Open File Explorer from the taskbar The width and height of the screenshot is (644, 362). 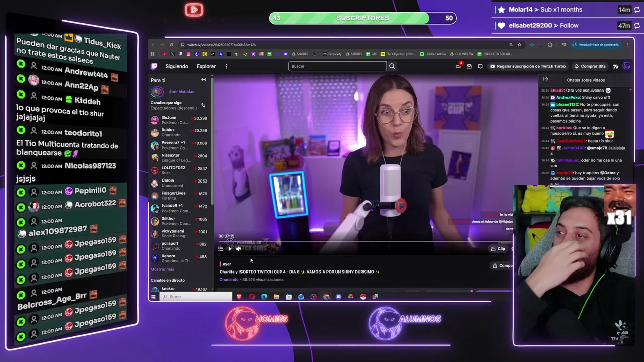276,297
